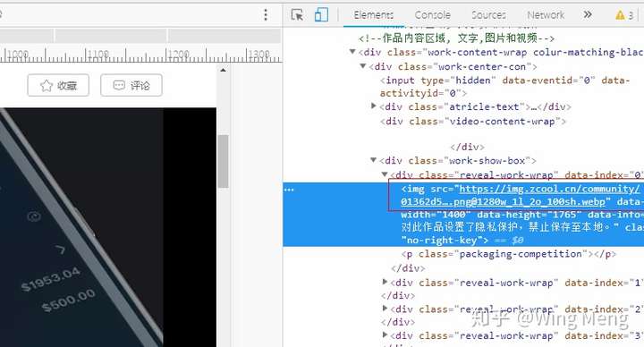
Task: Click the yellow warnings triangle counter
Action: (624, 15)
